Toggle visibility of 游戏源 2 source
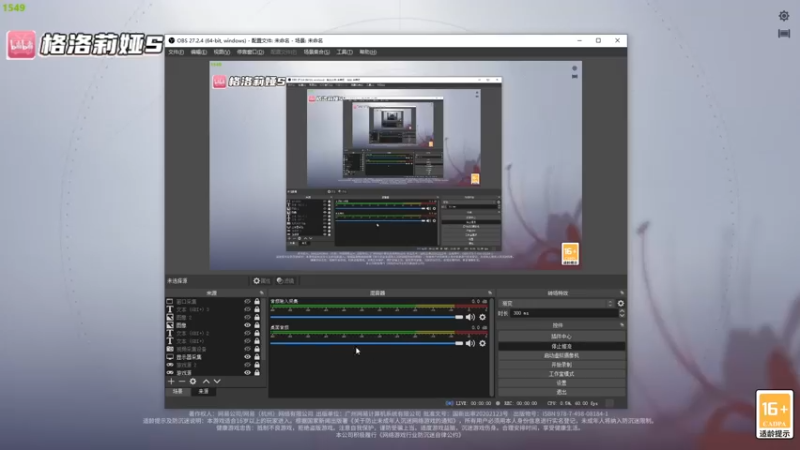Viewport: 800px width, 450px height. [x=247, y=365]
